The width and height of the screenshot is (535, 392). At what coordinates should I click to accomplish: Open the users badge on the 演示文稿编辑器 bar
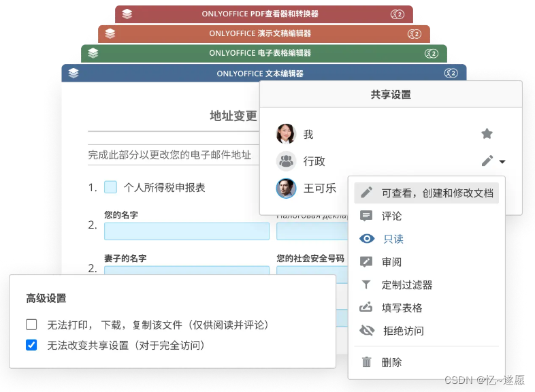coord(415,34)
